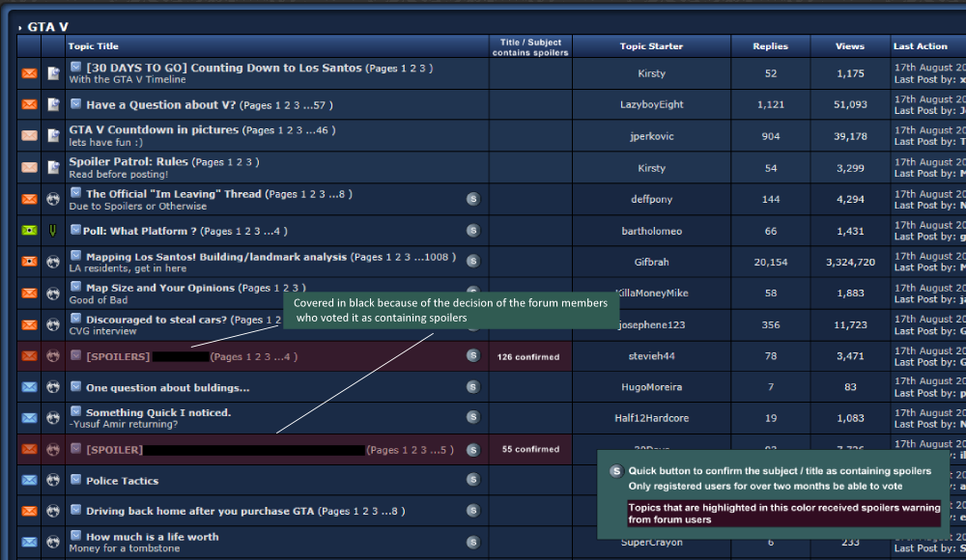966x560 pixels.
Task: Collapse the GTA V forum section using its header arrow
Action: [x=19, y=28]
